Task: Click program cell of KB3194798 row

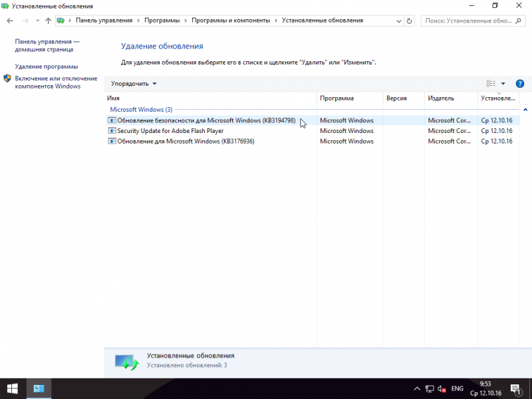Action: click(346, 120)
